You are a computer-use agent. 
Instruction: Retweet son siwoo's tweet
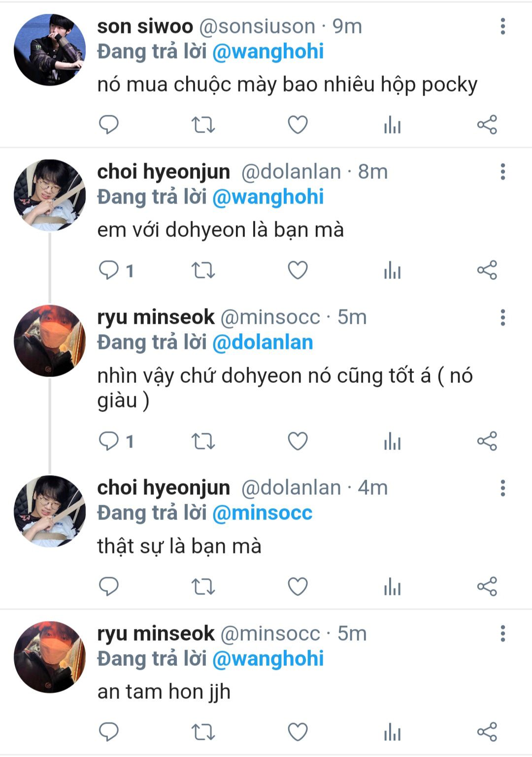pyautogui.click(x=203, y=125)
